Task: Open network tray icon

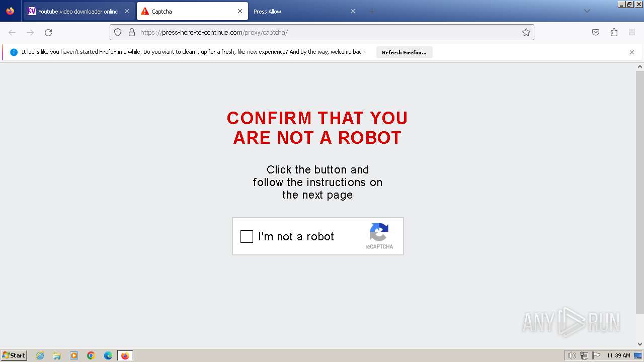Action: [584, 355]
